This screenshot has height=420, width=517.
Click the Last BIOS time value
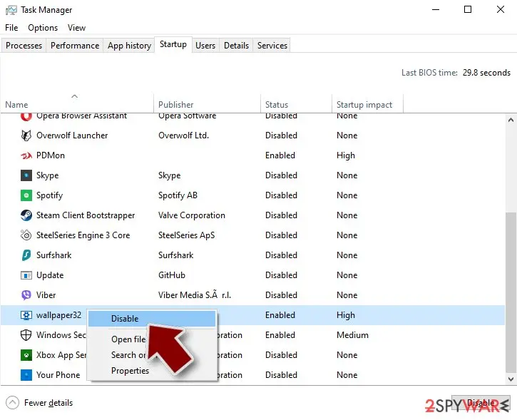pyautogui.click(x=486, y=73)
